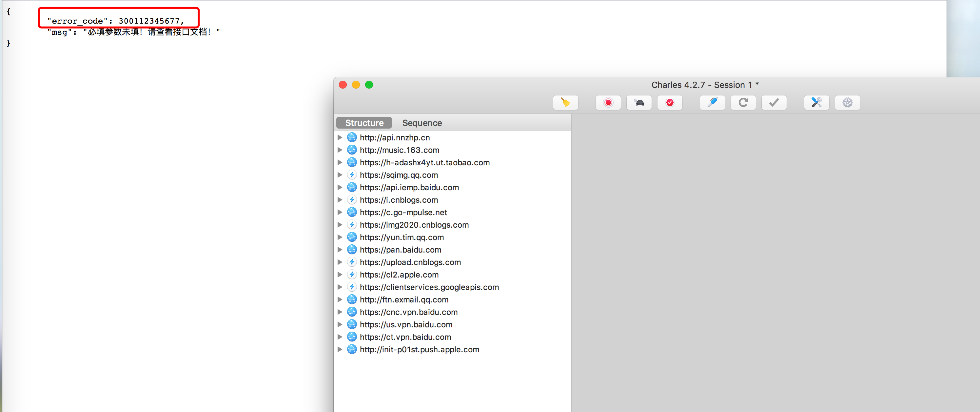This screenshot has height=412, width=980.
Task: Toggle the Breakpoints hexagon icon
Action: [670, 102]
